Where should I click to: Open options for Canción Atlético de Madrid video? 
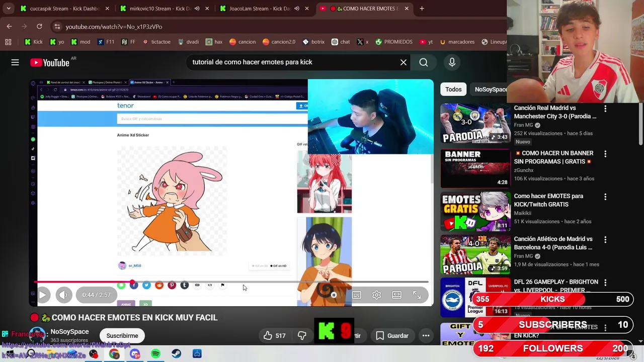(x=605, y=240)
